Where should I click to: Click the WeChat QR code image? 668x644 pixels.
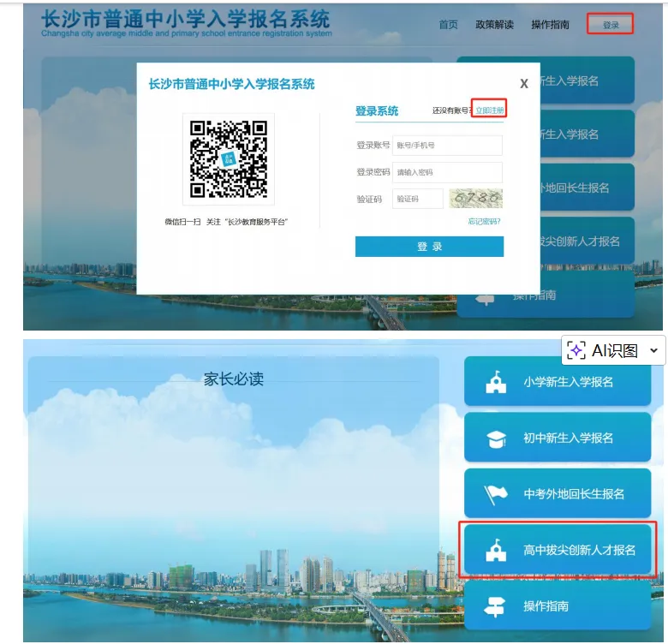pyautogui.click(x=229, y=159)
